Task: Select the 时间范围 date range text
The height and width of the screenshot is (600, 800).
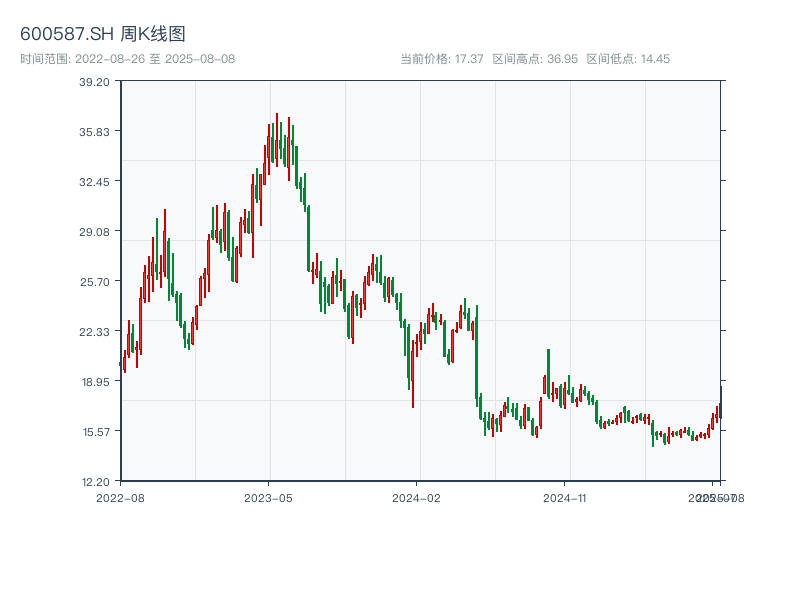Action: [127, 59]
